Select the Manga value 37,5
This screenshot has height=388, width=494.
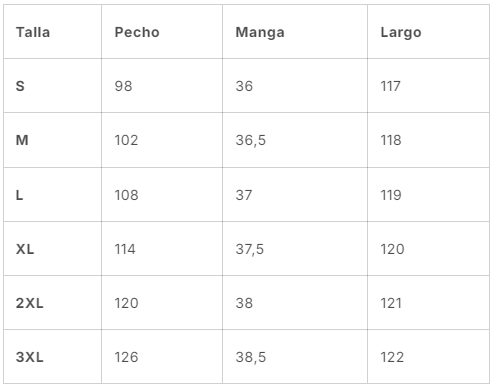click(250, 249)
